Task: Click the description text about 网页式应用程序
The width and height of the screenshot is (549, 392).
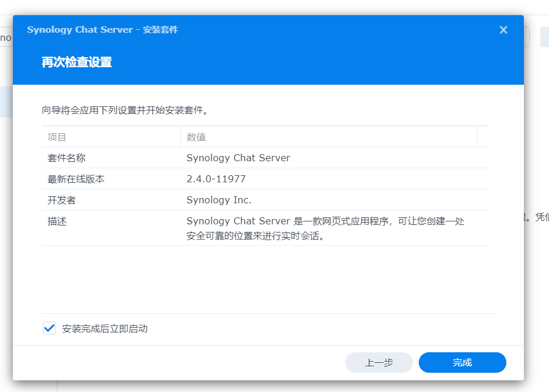Action: [x=325, y=228]
